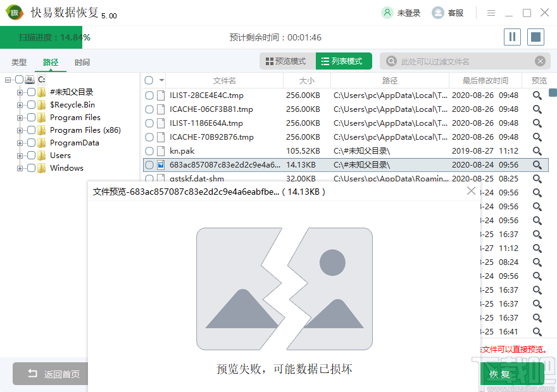Switch to the 类型 tab
Screen dimensions: 557x392
coord(19,63)
